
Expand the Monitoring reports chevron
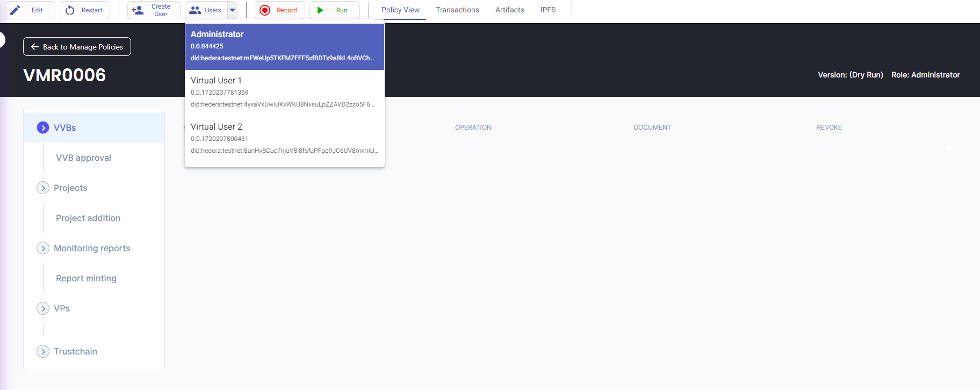(x=43, y=248)
